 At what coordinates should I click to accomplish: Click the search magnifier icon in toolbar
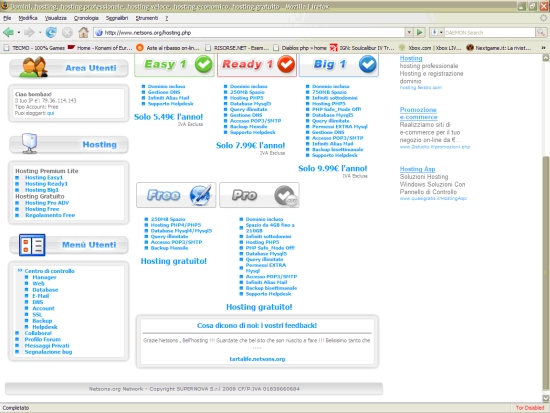(x=541, y=33)
